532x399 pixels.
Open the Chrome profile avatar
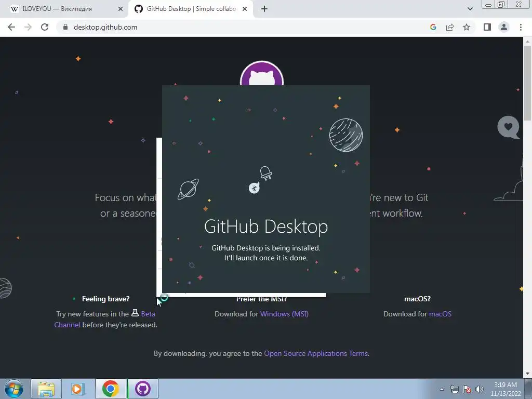tap(504, 27)
